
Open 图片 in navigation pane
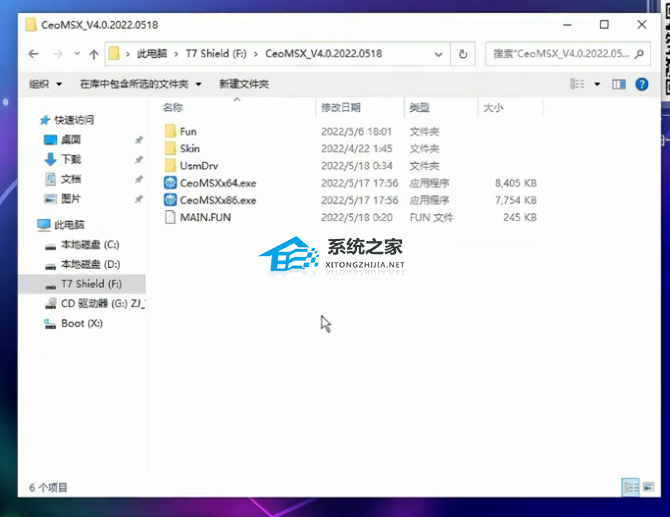tap(71, 199)
